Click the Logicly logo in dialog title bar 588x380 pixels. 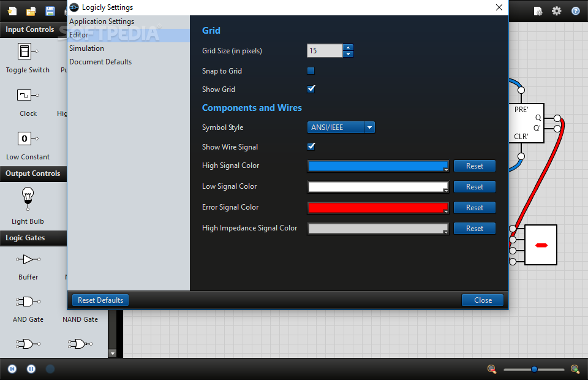pyautogui.click(x=74, y=7)
